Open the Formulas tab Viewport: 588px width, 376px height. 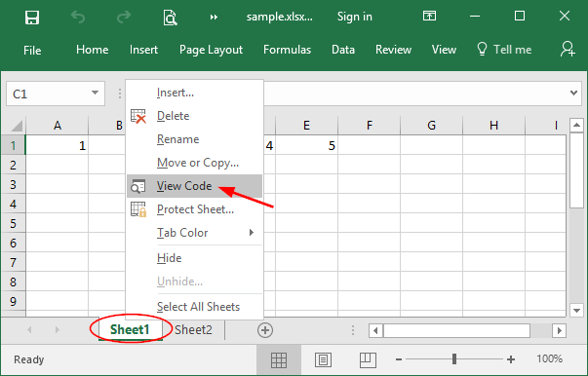point(288,50)
